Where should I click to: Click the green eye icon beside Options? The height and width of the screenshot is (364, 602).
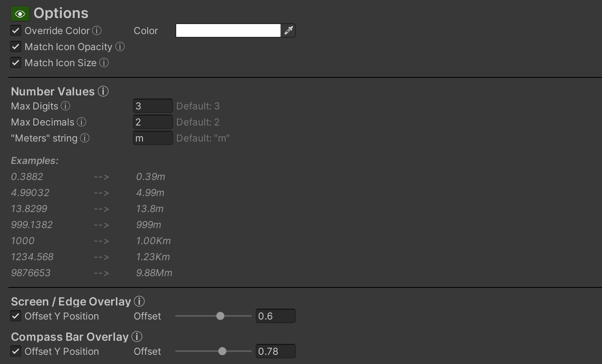click(20, 14)
